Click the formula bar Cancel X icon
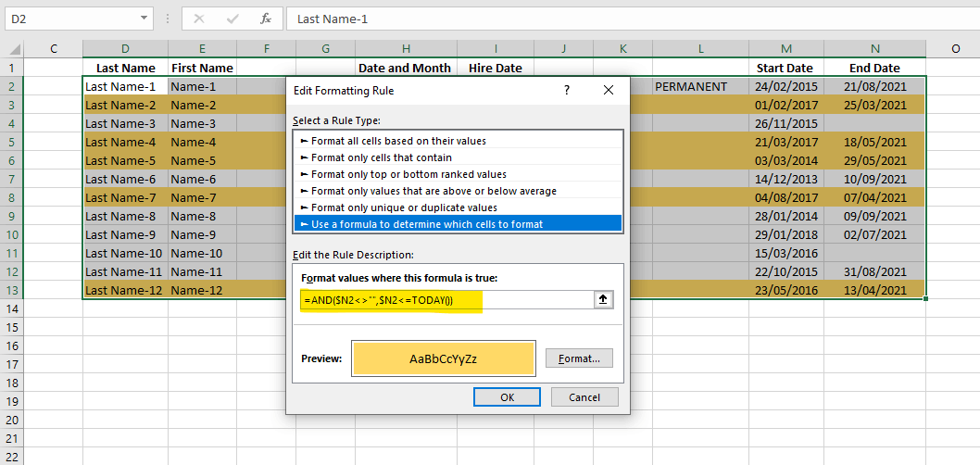The width and height of the screenshot is (980, 465). click(x=199, y=19)
